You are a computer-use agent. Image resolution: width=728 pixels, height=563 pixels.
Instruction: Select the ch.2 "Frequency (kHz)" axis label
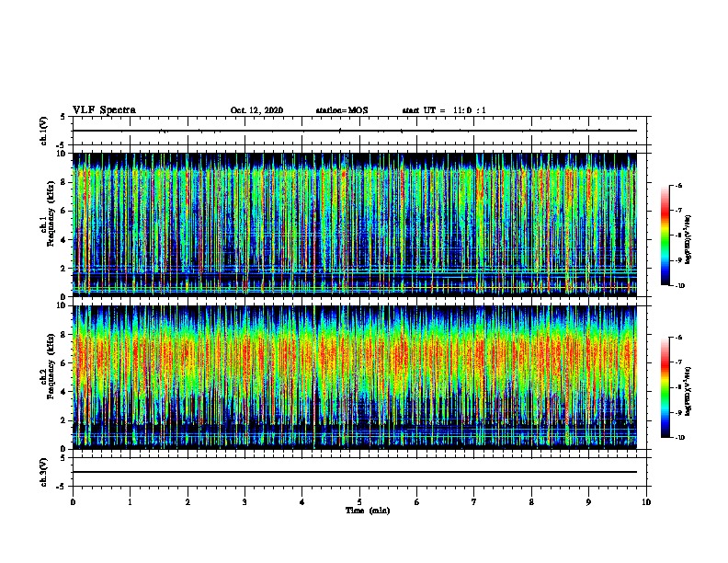(x=51, y=365)
